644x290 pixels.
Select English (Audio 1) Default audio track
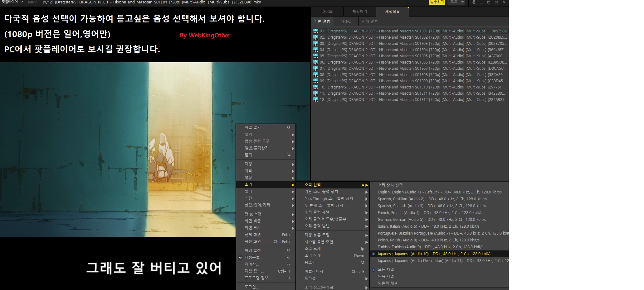pos(439,192)
